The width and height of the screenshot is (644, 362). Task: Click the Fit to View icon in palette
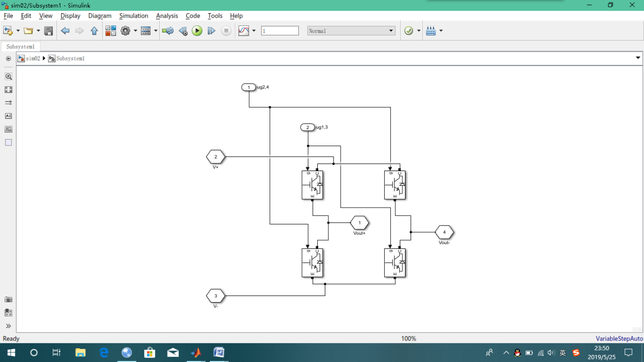pyautogui.click(x=8, y=90)
